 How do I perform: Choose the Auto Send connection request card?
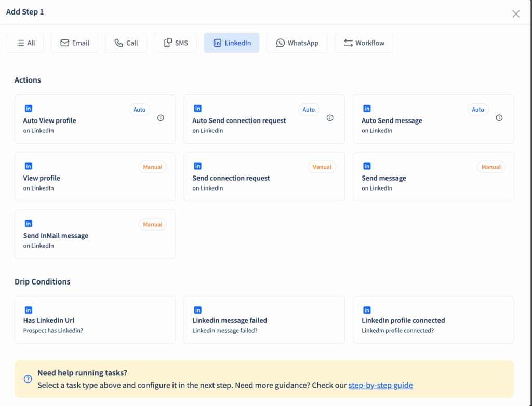click(x=264, y=119)
